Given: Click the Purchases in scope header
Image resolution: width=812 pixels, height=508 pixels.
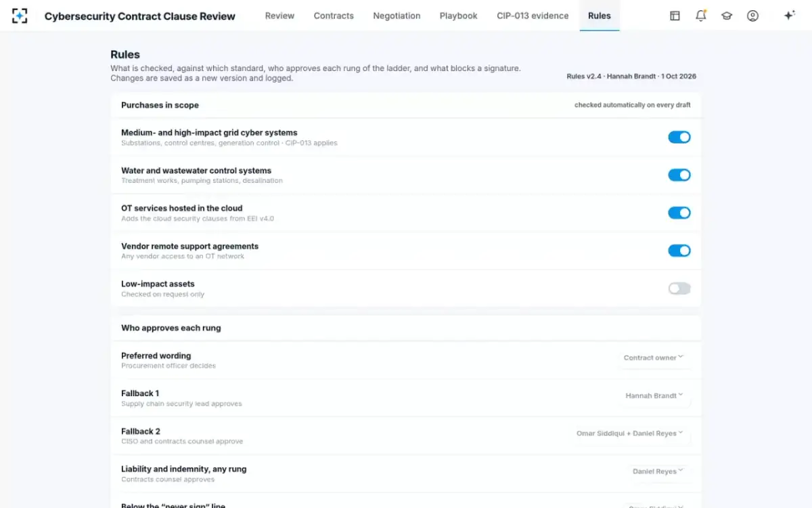Looking at the screenshot, I should pos(160,105).
